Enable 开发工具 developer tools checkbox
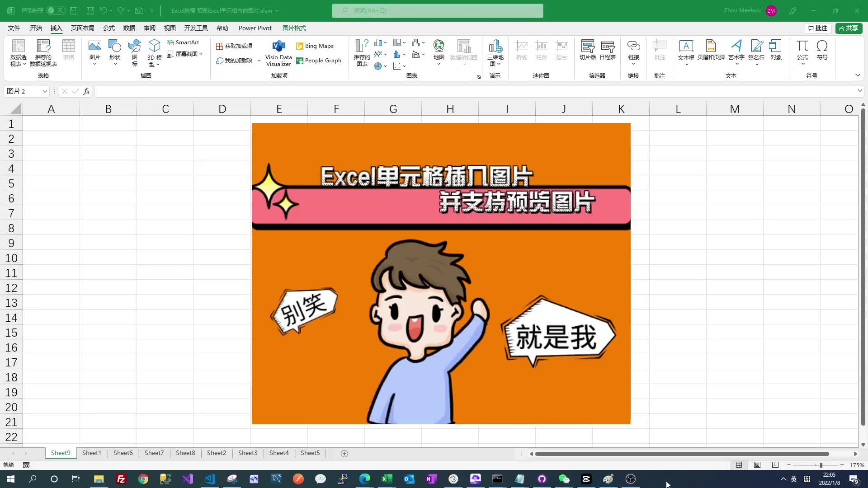Screen dimensions: 868x488 pos(196,28)
